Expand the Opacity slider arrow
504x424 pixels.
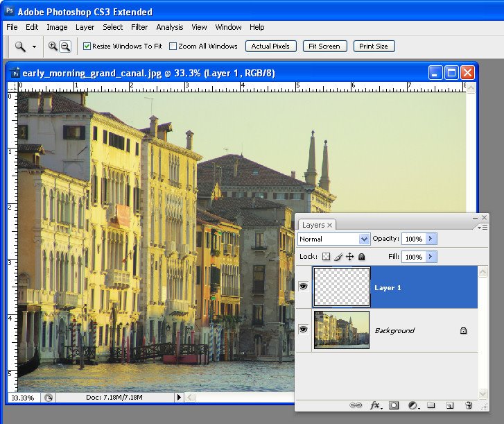coord(431,239)
